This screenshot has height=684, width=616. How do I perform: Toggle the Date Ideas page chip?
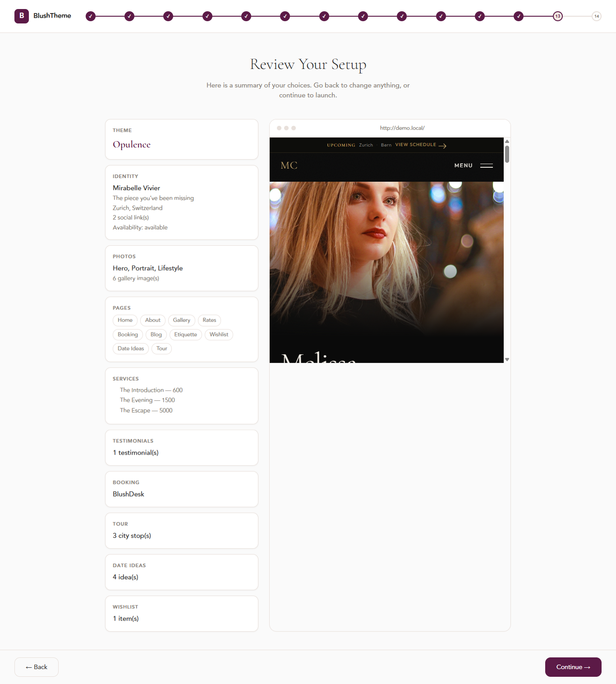point(130,348)
